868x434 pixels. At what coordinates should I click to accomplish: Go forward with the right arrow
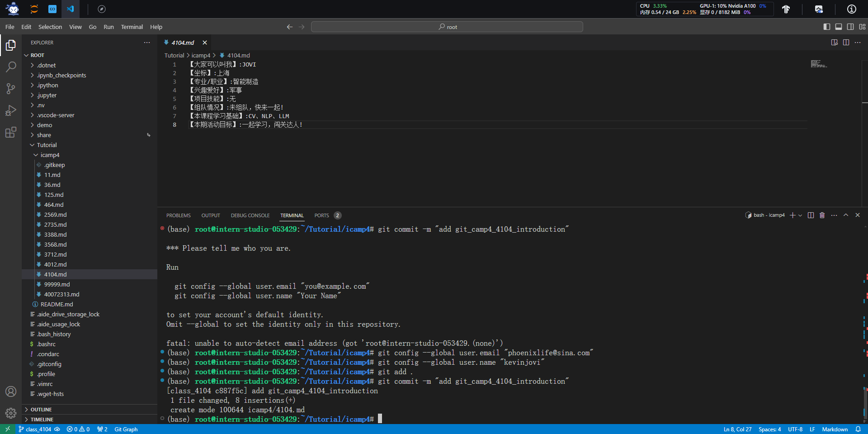tap(302, 27)
